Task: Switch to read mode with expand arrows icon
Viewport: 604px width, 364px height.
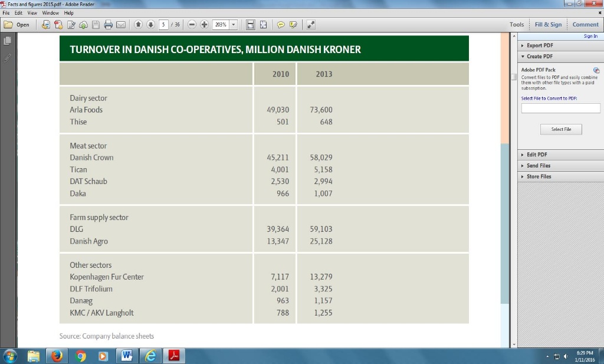Action: (x=311, y=25)
